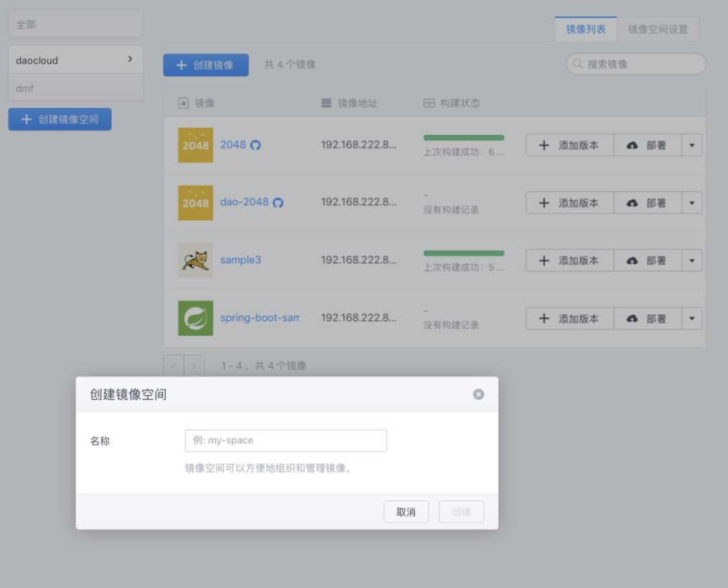
Task: Open dropdown arrow in sample3 row
Action: (x=692, y=260)
